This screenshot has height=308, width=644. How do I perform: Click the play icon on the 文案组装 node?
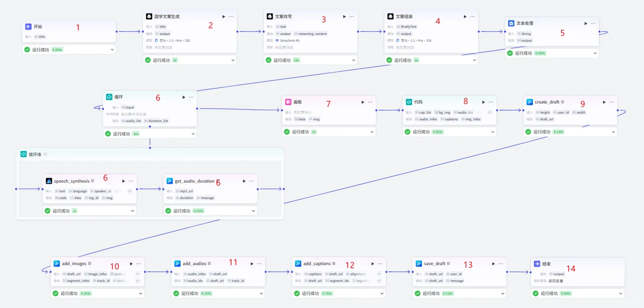[x=465, y=17]
